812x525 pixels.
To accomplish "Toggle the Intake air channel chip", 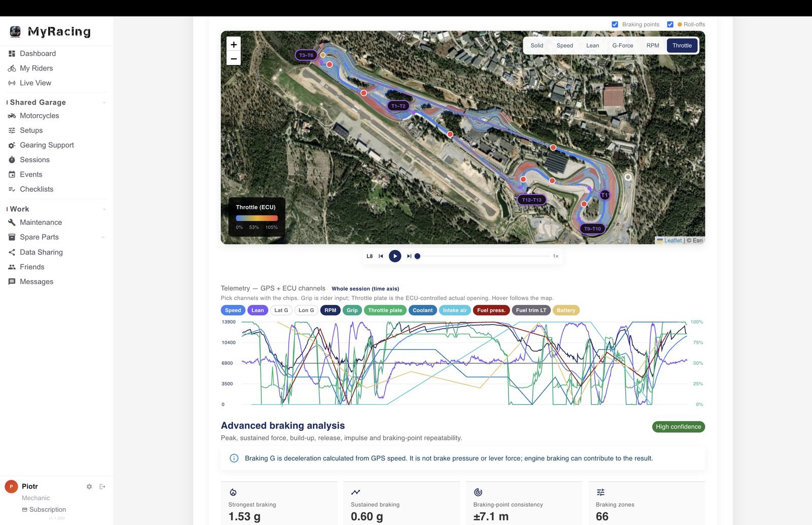I will point(455,310).
